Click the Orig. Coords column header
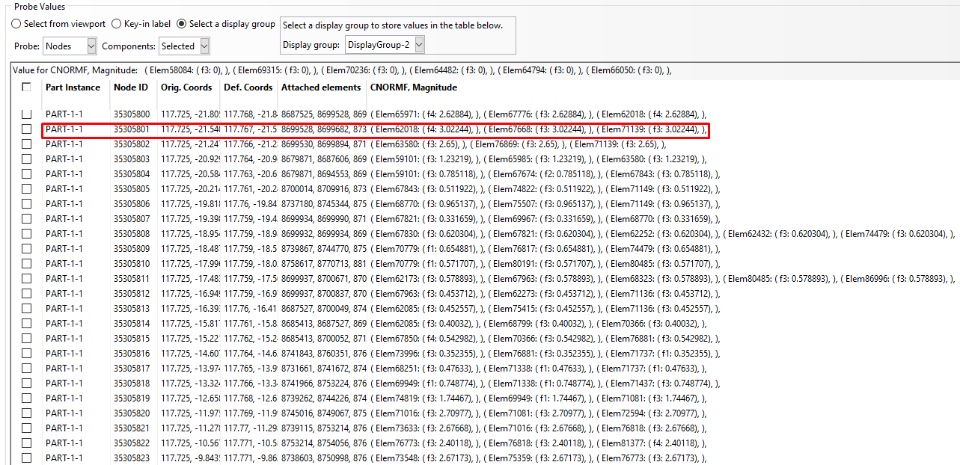This screenshot has height=465, width=960. [186, 87]
